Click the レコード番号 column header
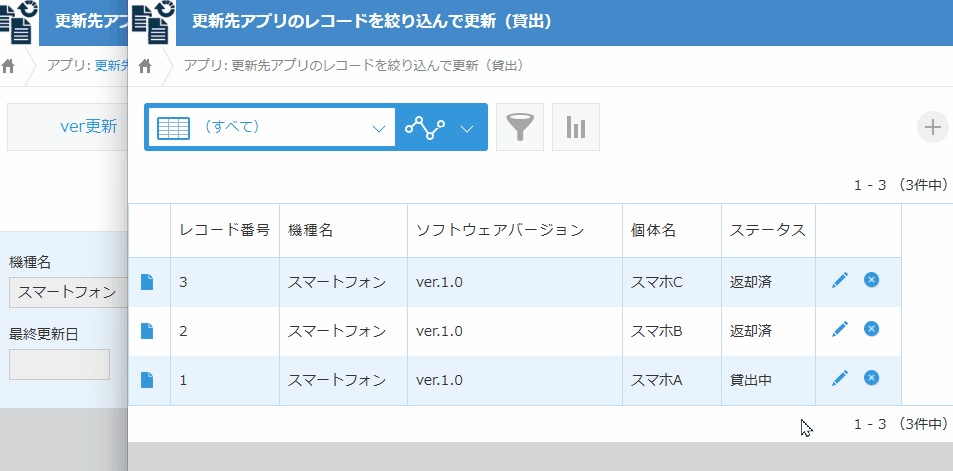 225,230
